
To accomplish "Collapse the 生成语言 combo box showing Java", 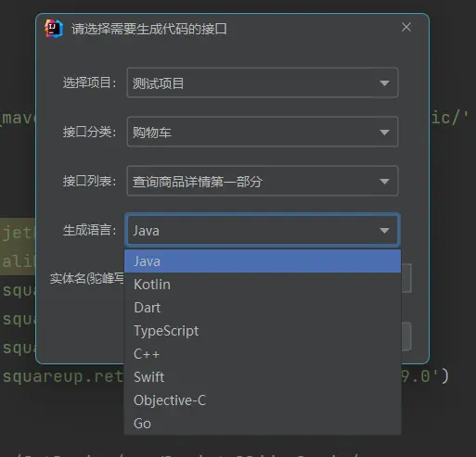I will click(263, 230).
